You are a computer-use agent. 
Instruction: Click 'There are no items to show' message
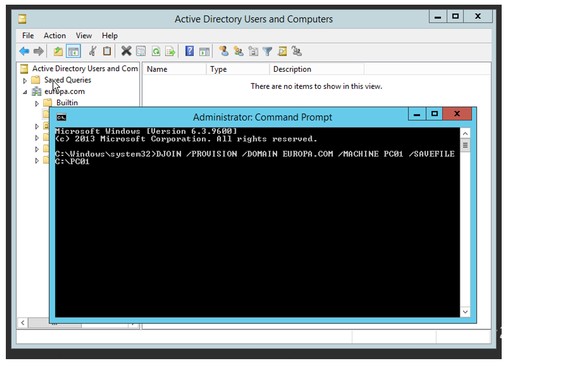point(317,86)
